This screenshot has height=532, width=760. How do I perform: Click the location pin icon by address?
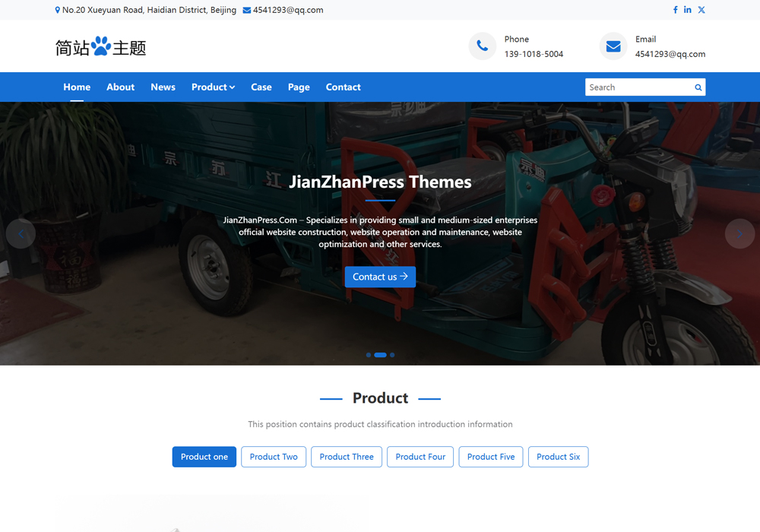click(58, 11)
